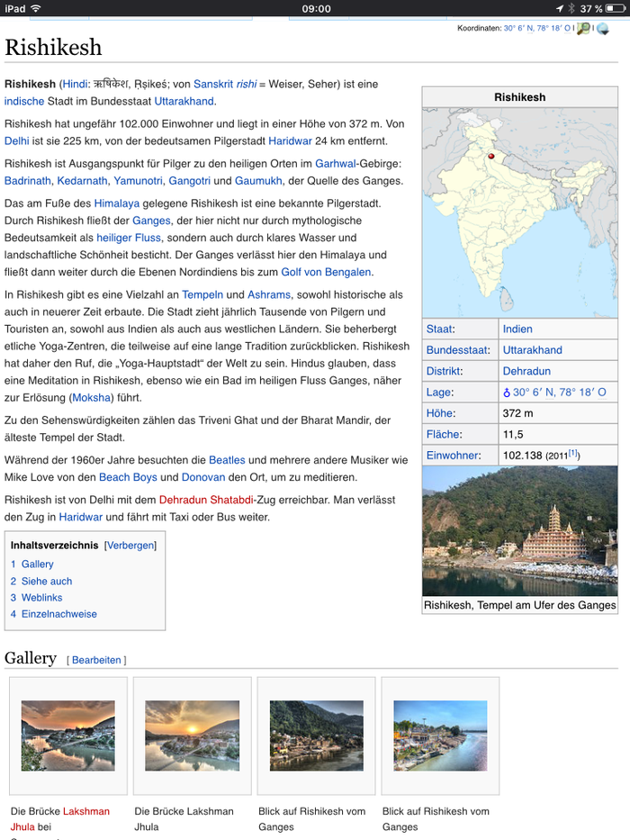This screenshot has width=630, height=840.
Task: Follow the Tempeln link
Action: coord(202,294)
